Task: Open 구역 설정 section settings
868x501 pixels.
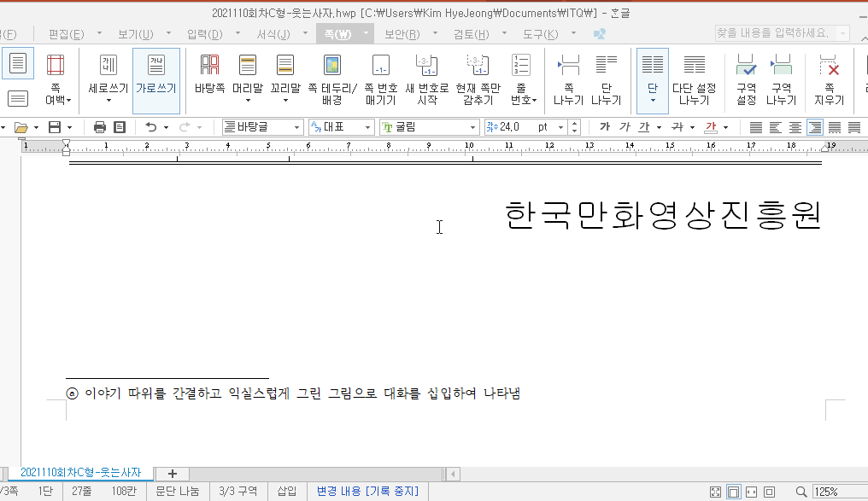Action: coord(746,80)
